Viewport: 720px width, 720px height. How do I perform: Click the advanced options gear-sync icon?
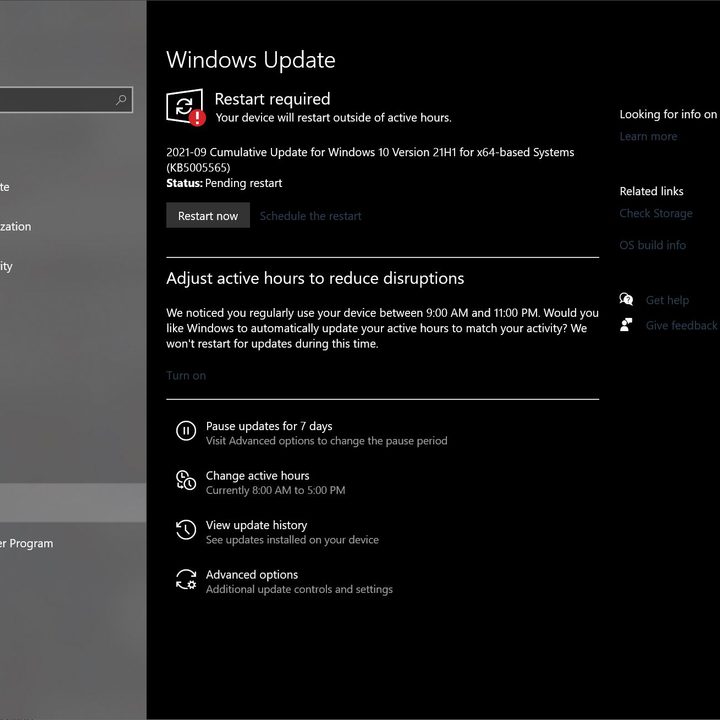[x=186, y=579]
